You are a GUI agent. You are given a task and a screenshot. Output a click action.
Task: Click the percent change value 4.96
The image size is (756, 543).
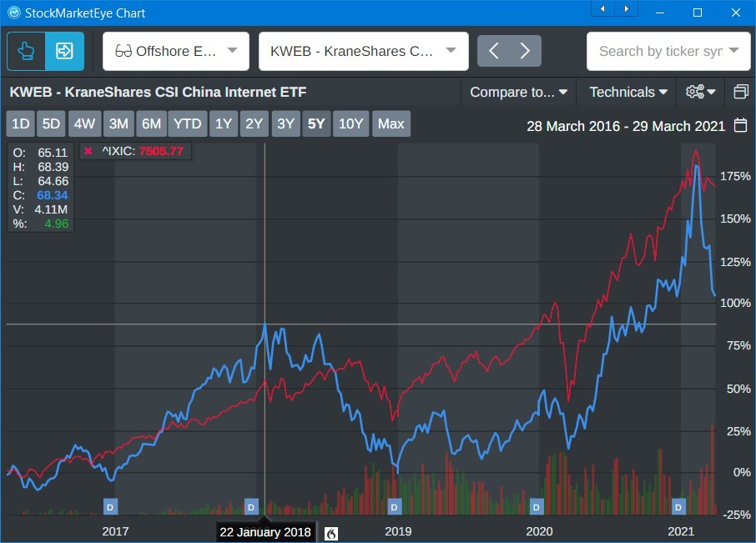click(57, 224)
